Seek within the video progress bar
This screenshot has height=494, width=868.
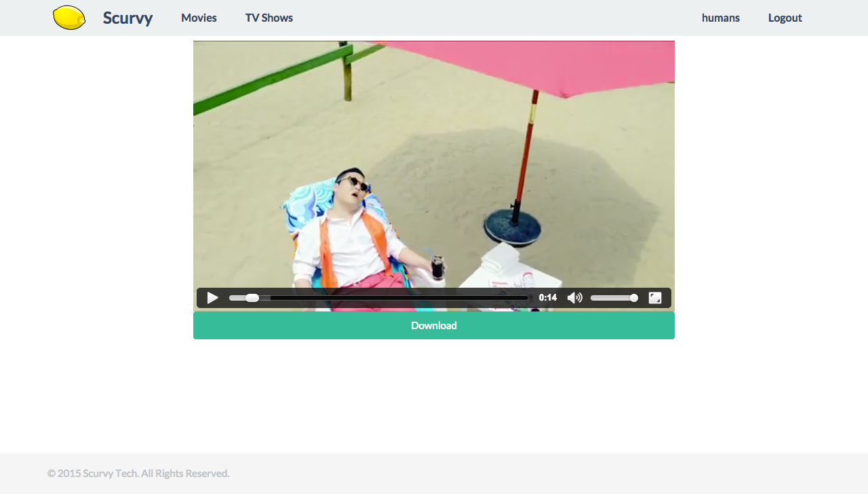378,298
